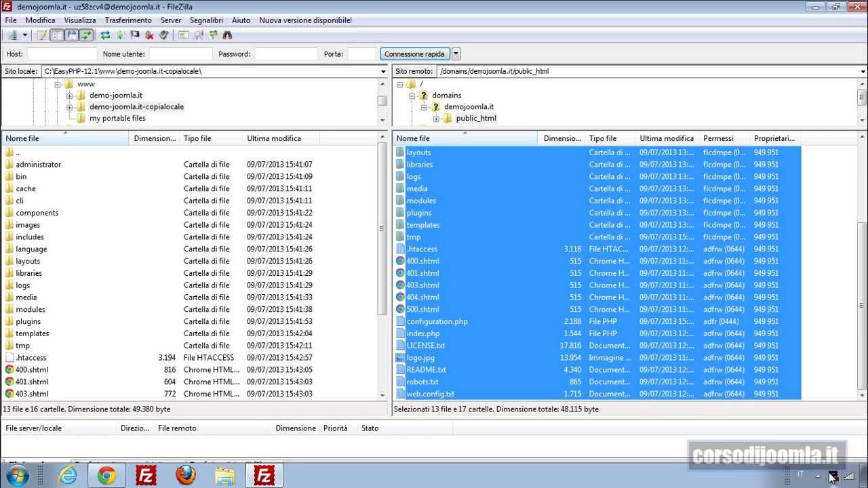Screen dimensions: 868x488
Task: Disconnect from the server using toolbar icon
Action: pos(149,35)
